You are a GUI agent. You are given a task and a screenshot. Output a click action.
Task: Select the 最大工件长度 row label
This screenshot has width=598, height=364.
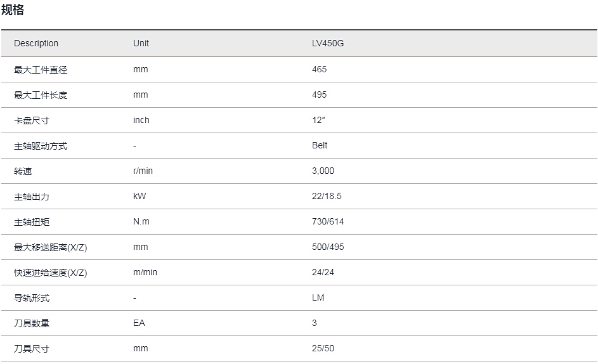point(41,94)
